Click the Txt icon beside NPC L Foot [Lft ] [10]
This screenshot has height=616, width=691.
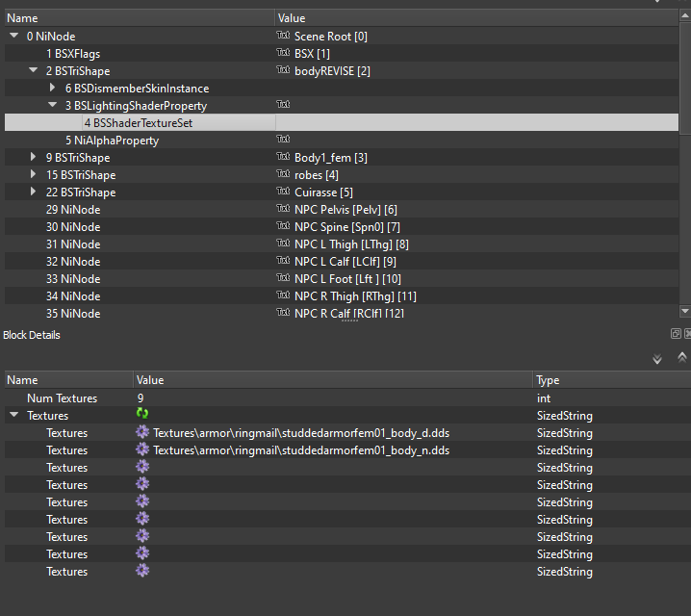tap(283, 277)
